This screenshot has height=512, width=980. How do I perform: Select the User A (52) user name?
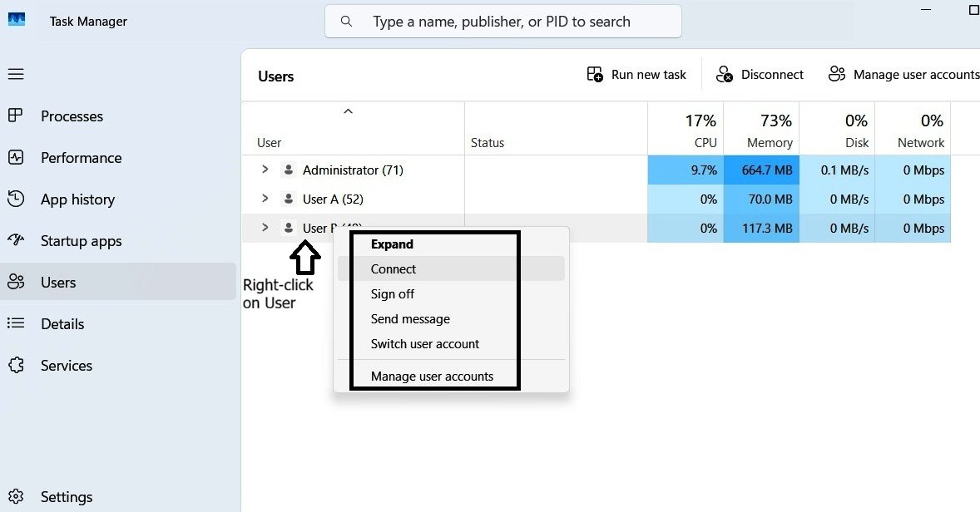click(333, 199)
